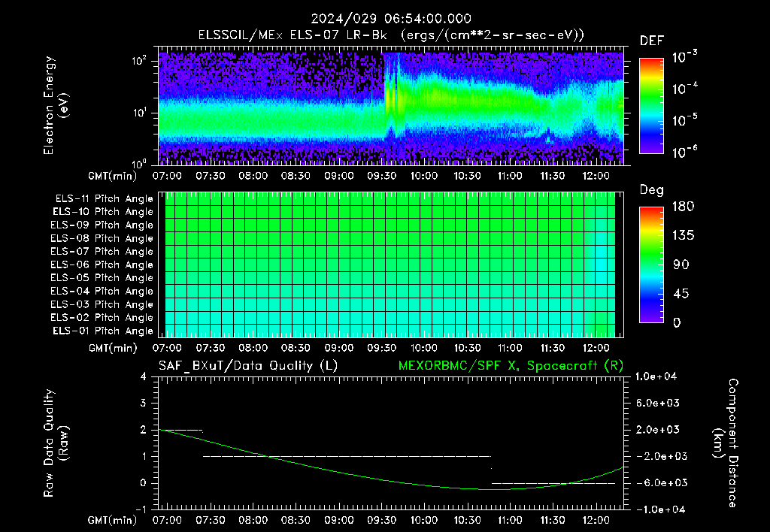Viewport: 770px width, 532px height.
Task: Click the Deg legend label
Action: 652,190
